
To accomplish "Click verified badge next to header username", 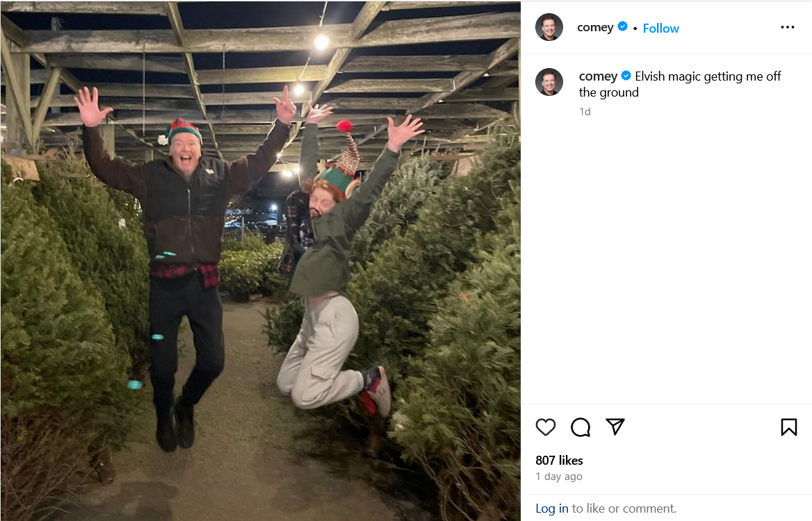I will [622, 26].
